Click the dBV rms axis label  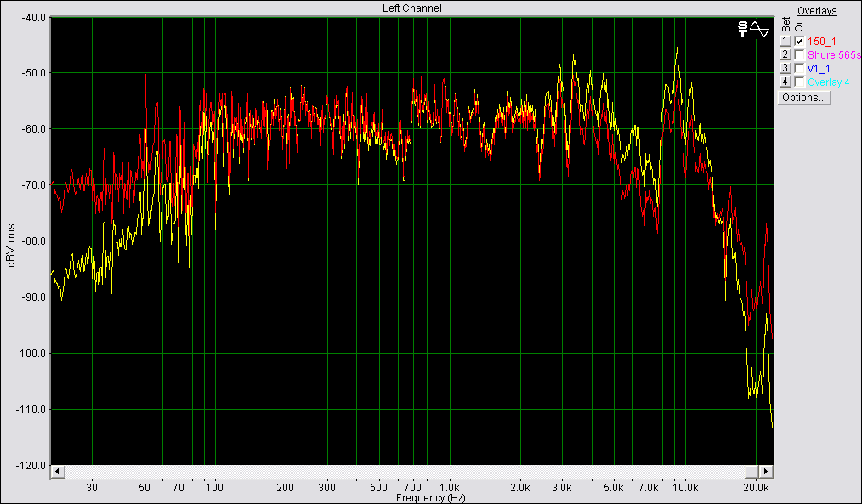pyautogui.click(x=11, y=246)
